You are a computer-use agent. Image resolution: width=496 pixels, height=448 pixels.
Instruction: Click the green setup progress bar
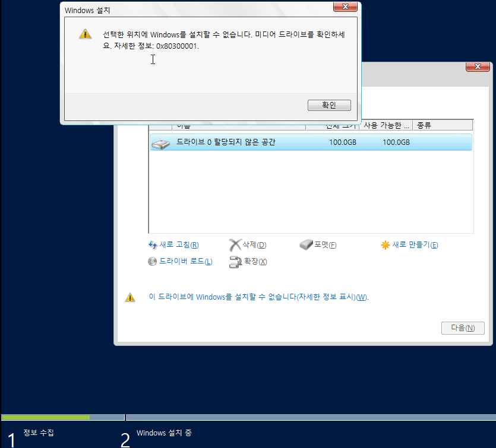click(x=46, y=417)
